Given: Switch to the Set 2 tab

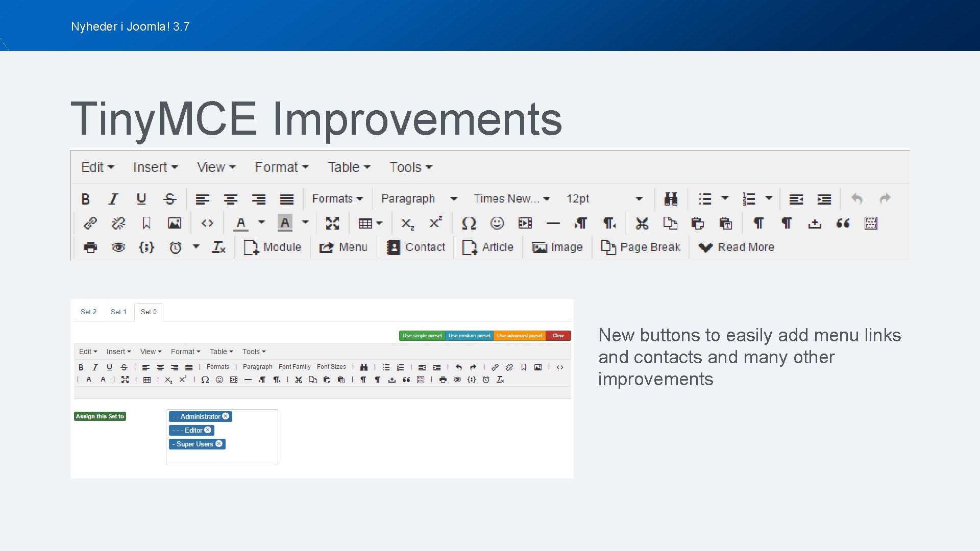Looking at the screenshot, I should [88, 312].
